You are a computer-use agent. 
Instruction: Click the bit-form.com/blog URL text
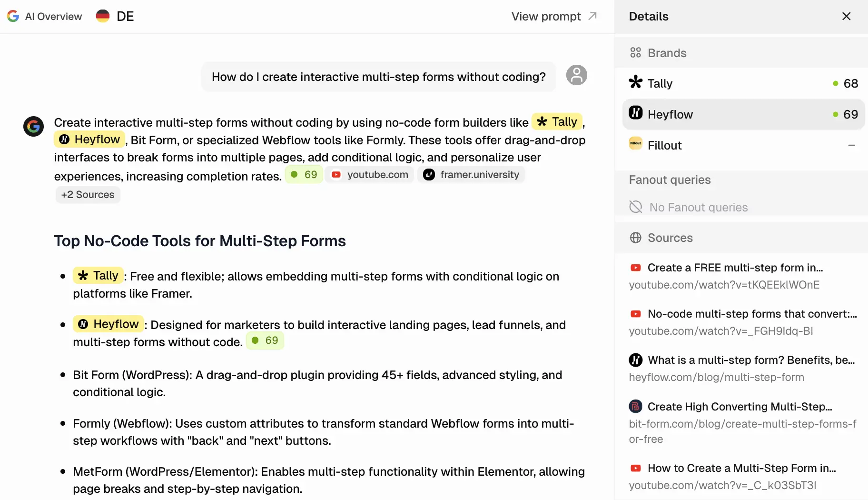pyautogui.click(x=743, y=431)
